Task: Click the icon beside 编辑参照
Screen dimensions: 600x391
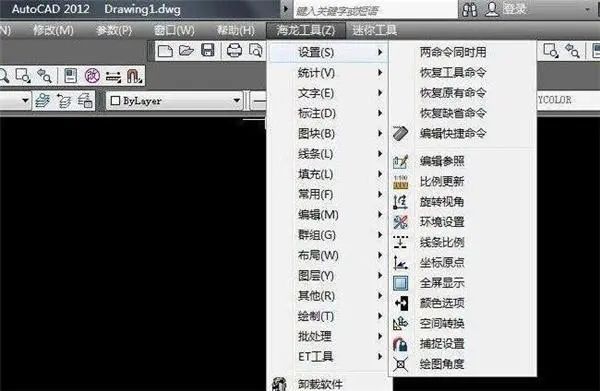Action: (400, 161)
